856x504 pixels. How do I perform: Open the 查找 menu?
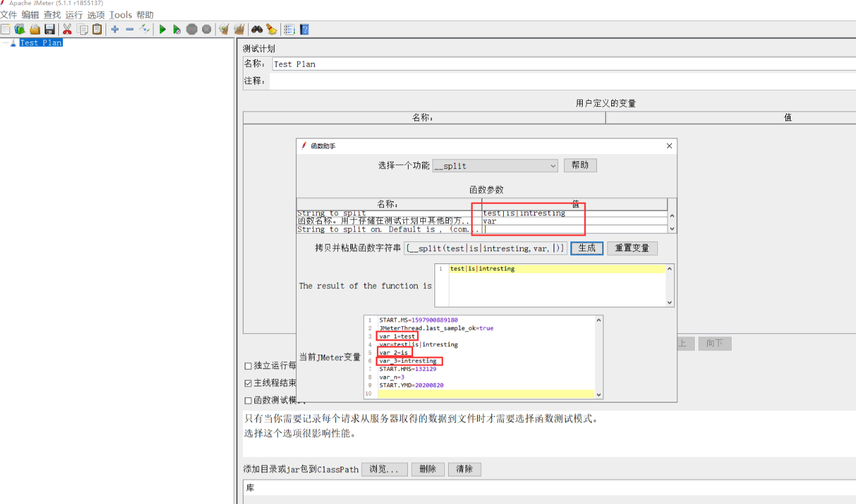(52, 15)
